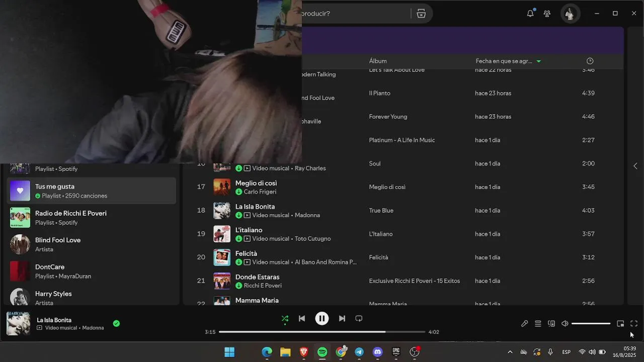Image resolution: width=644 pixels, height=362 pixels.
Task: Open the DontCare playlist
Action: (x=92, y=271)
